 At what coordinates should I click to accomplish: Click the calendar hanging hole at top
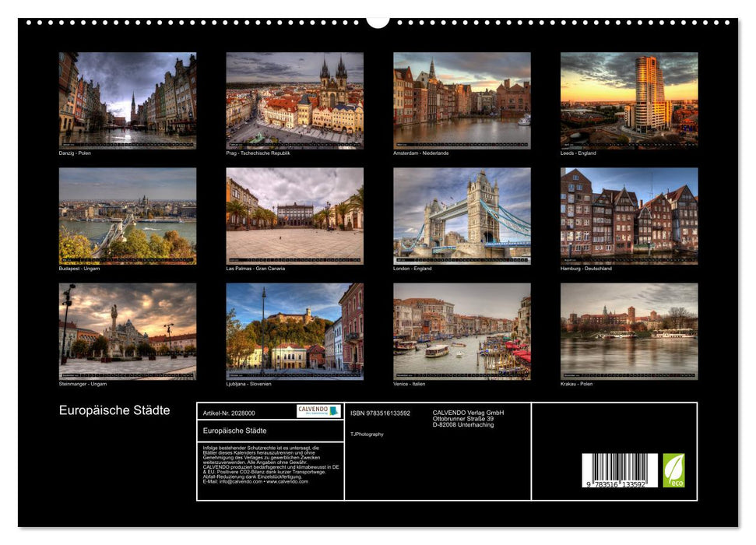(x=378, y=20)
